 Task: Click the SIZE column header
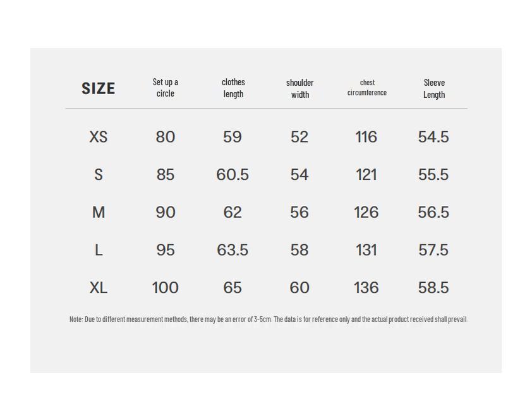99,88
